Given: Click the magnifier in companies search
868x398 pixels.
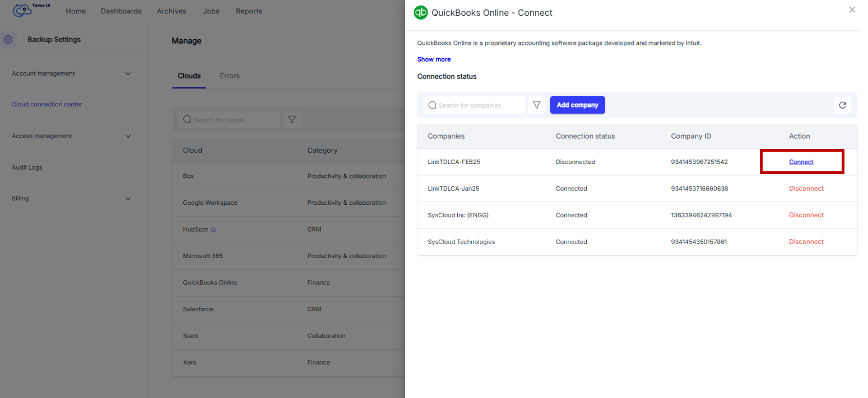Looking at the screenshot, I should pyautogui.click(x=432, y=105).
